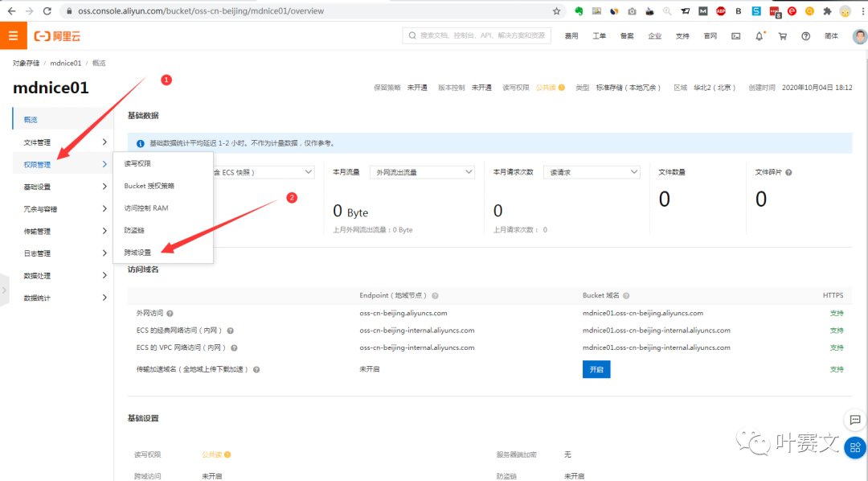The height and width of the screenshot is (481, 868).
Task: Click the browser address bar URL
Action: pos(201,11)
